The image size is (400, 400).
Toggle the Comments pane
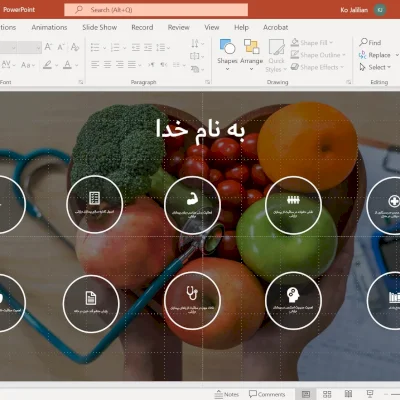point(267,394)
